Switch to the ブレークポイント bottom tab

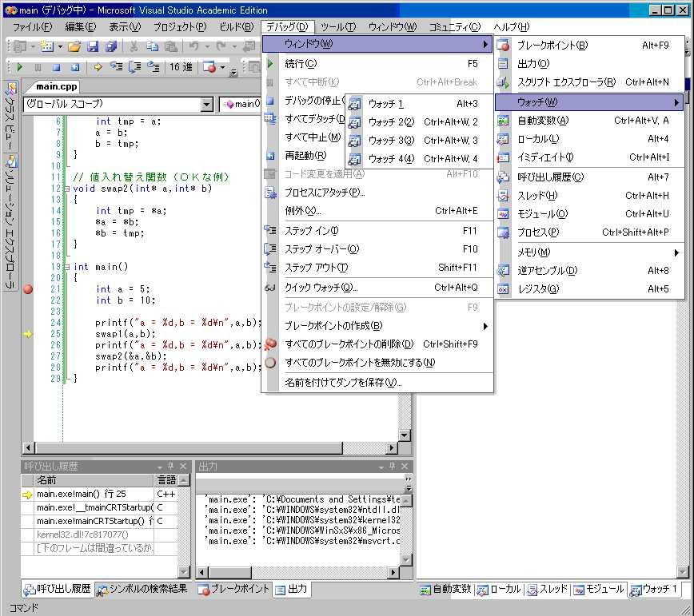(x=233, y=589)
